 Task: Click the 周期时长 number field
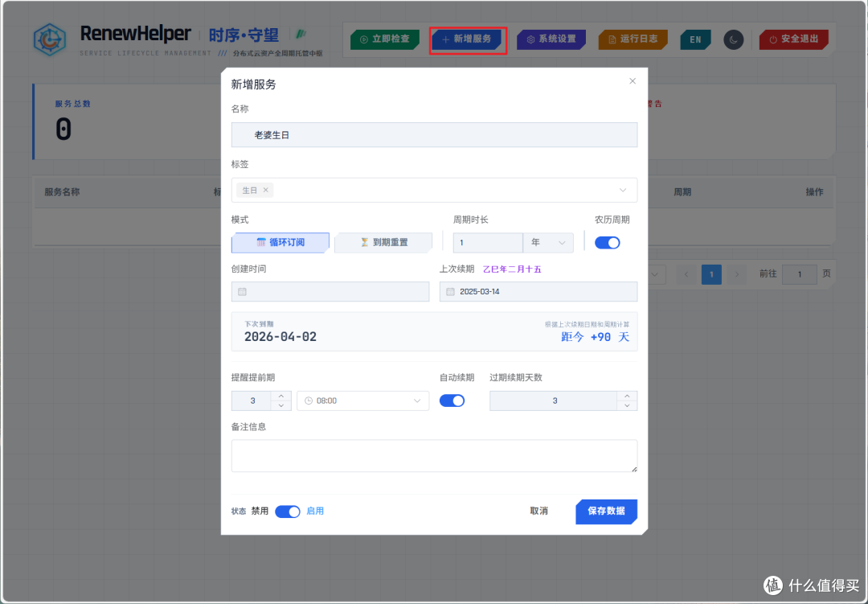488,243
